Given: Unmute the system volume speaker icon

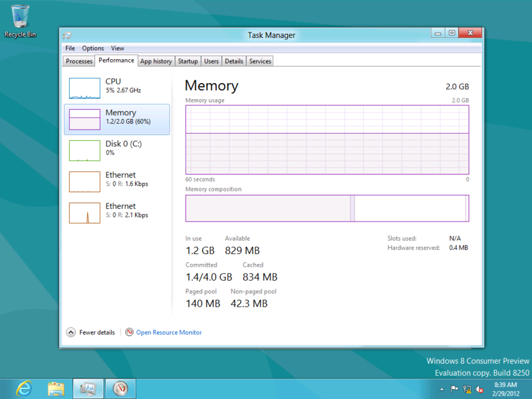Looking at the screenshot, I should click(481, 390).
